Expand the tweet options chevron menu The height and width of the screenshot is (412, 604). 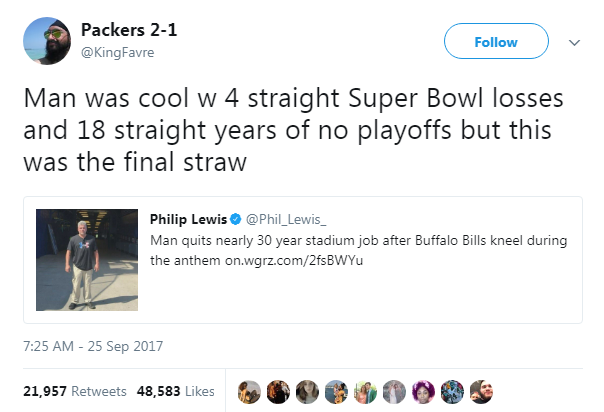[574, 42]
